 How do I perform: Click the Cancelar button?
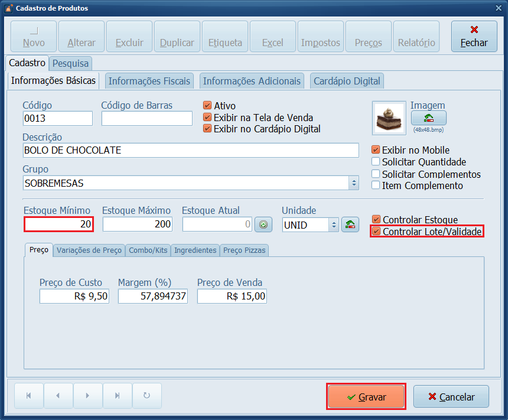click(x=451, y=397)
